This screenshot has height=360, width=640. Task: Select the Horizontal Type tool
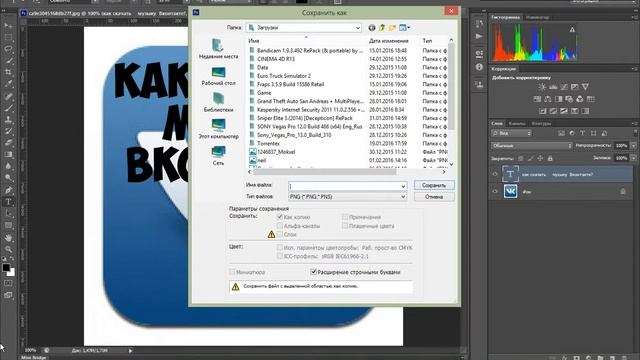click(x=8, y=202)
